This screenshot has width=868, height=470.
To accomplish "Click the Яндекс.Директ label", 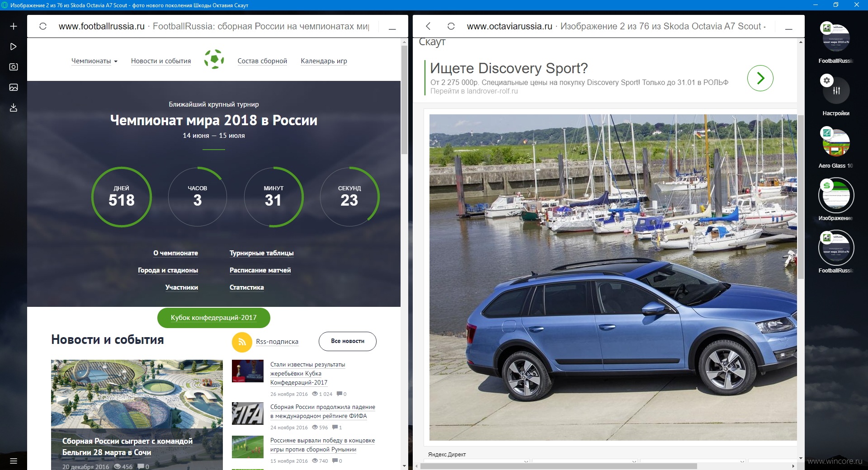I will click(x=447, y=455).
